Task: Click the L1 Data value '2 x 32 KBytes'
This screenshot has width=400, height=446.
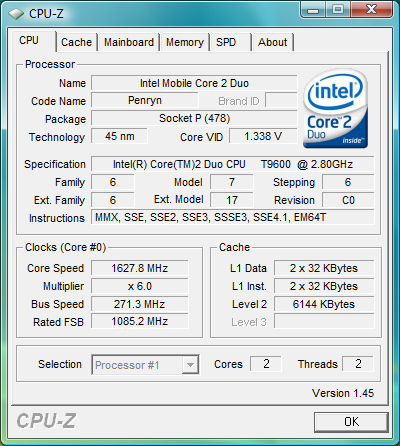Action: pos(324,268)
